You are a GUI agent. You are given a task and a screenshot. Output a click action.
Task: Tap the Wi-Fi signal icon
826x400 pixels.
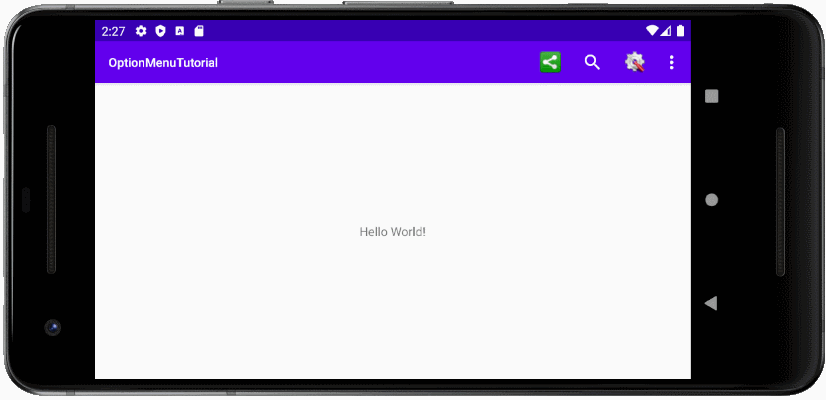pyautogui.click(x=652, y=31)
